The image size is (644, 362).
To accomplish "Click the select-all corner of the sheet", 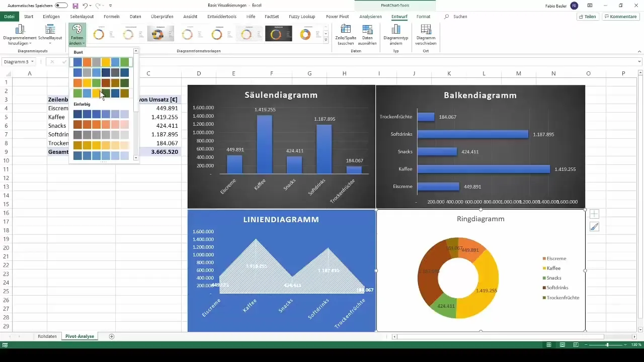I will pyautogui.click(x=6, y=73).
